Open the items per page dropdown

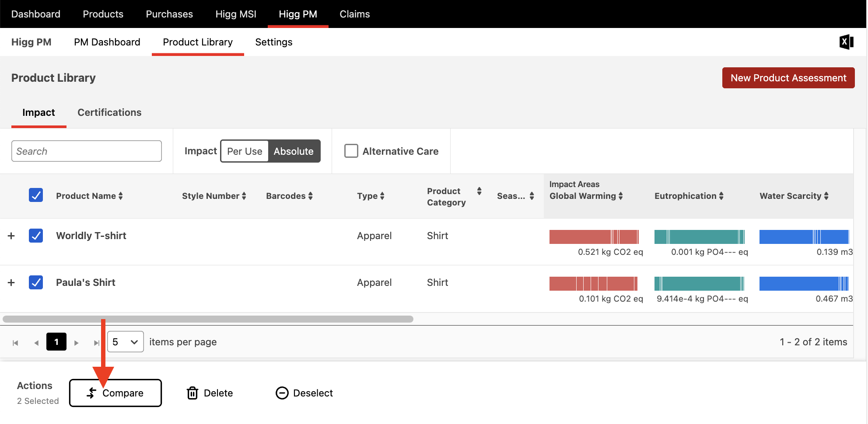pyautogui.click(x=126, y=342)
